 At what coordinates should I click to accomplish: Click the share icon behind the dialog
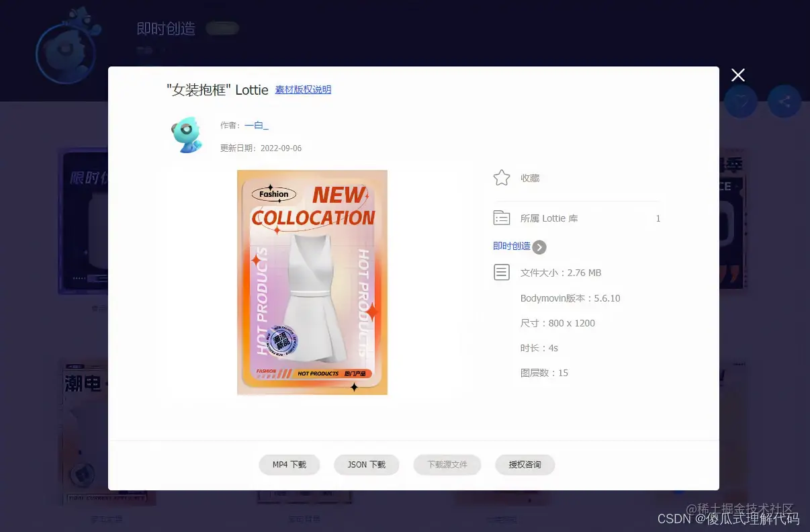tap(784, 101)
